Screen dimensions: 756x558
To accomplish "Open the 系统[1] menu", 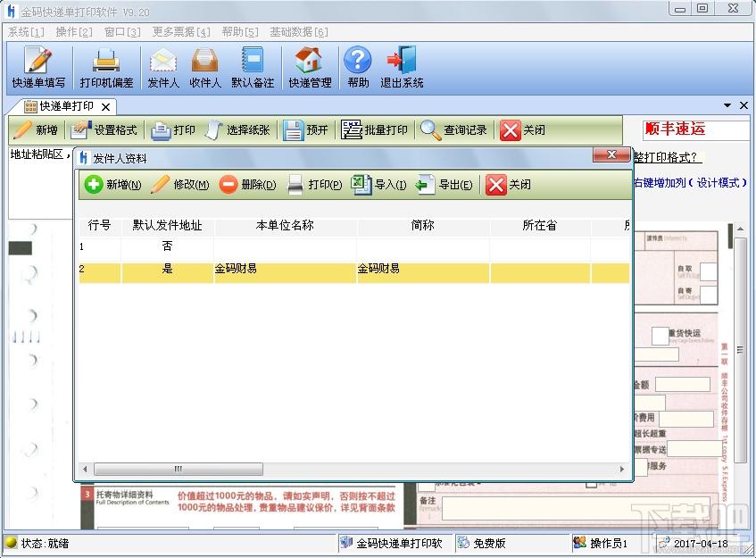I will click(26, 32).
